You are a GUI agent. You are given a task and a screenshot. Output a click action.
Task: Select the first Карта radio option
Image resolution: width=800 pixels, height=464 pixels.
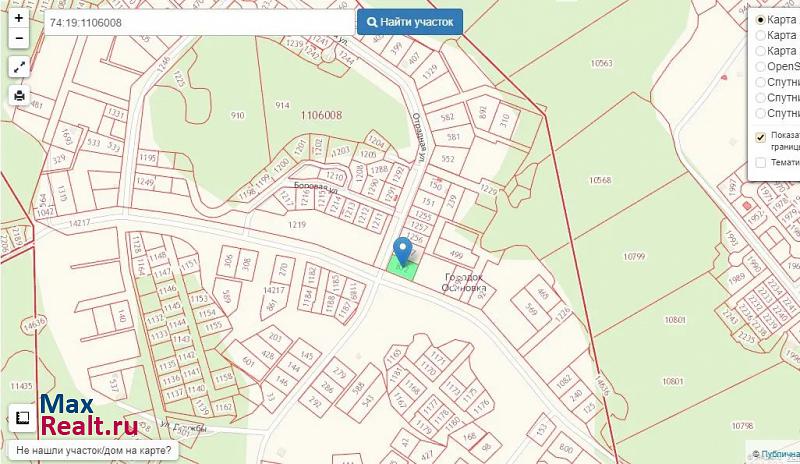click(x=760, y=20)
